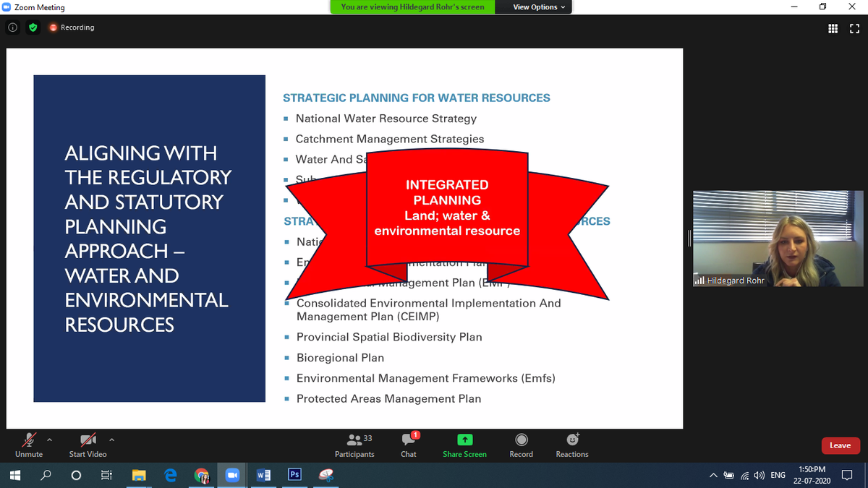Open Google Chrome from taskbar
Image resolution: width=868 pixels, height=488 pixels.
point(202,476)
